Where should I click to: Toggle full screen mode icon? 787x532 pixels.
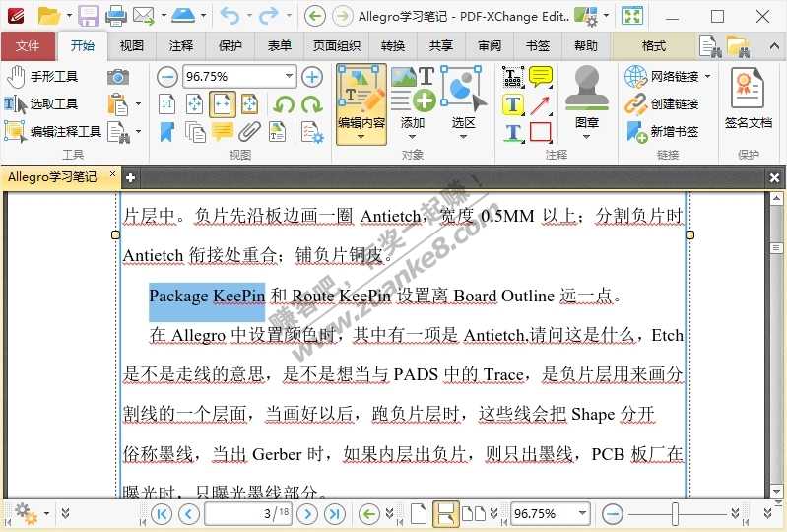(x=632, y=16)
